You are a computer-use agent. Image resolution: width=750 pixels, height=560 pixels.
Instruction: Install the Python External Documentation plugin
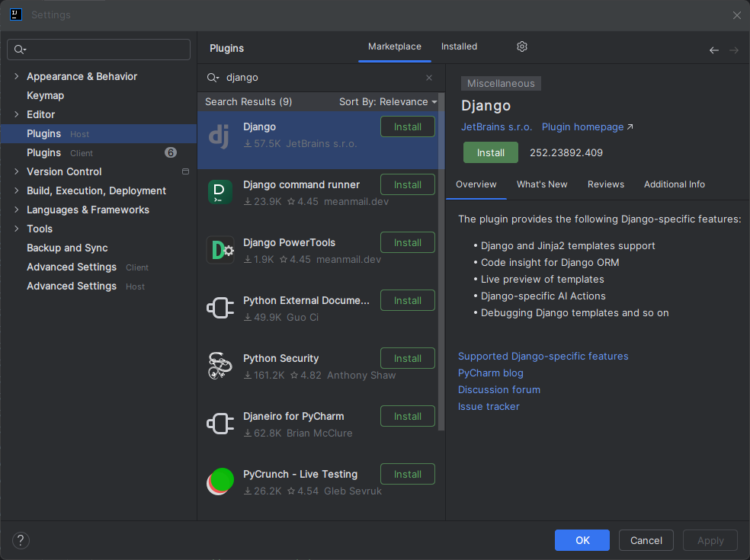point(408,300)
